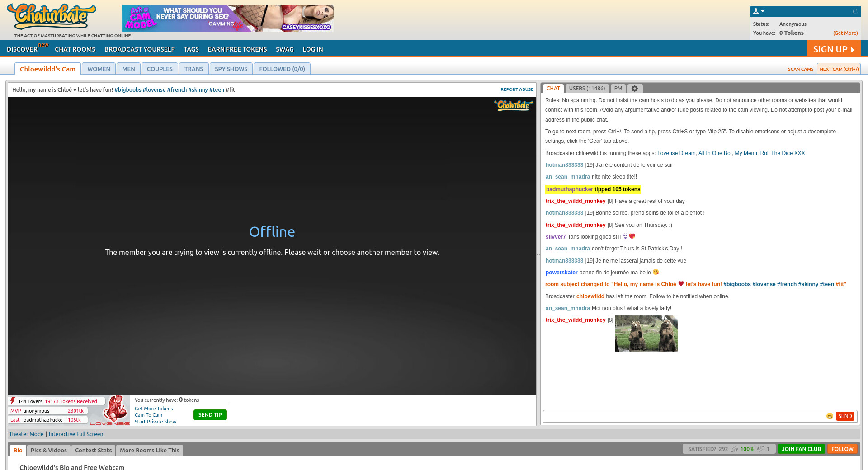868x470 pixels.
Task: Select the Couples category tab
Action: [160, 69]
